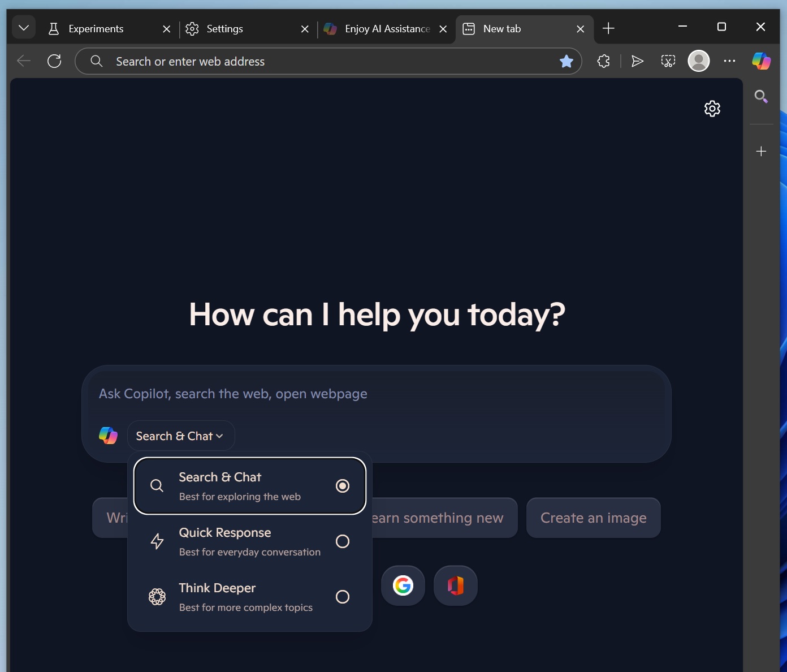
Task: Collapse the Search & Chat mode dropdown
Action: click(x=180, y=436)
